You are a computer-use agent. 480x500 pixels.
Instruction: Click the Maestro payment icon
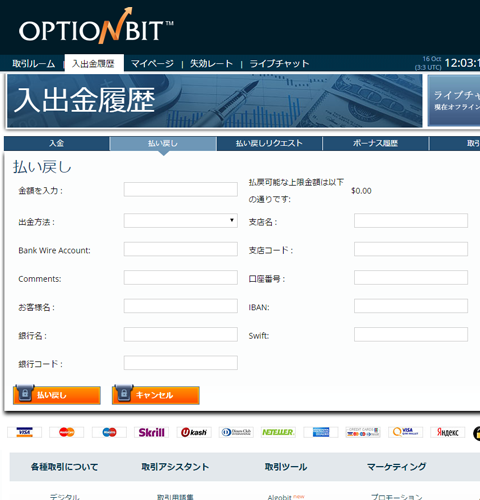[109, 432]
